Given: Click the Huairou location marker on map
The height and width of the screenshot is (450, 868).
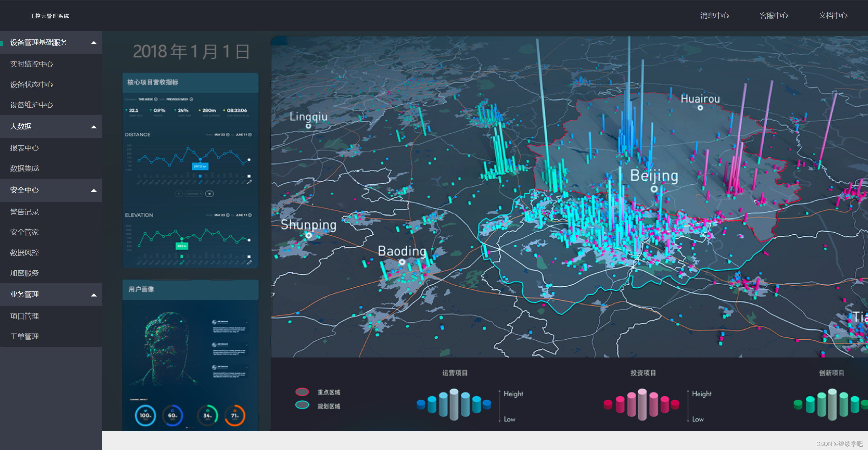Looking at the screenshot, I should [x=700, y=108].
